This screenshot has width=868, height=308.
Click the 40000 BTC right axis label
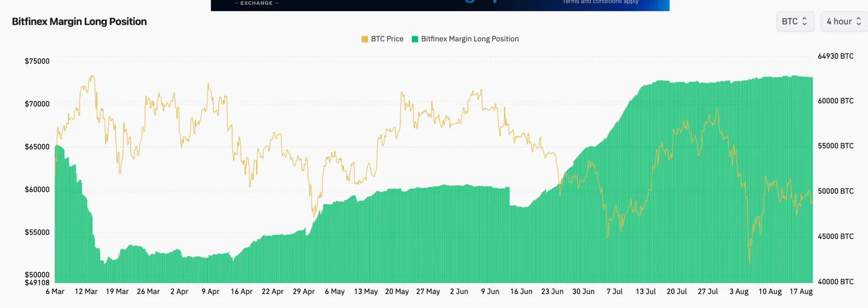tap(836, 281)
